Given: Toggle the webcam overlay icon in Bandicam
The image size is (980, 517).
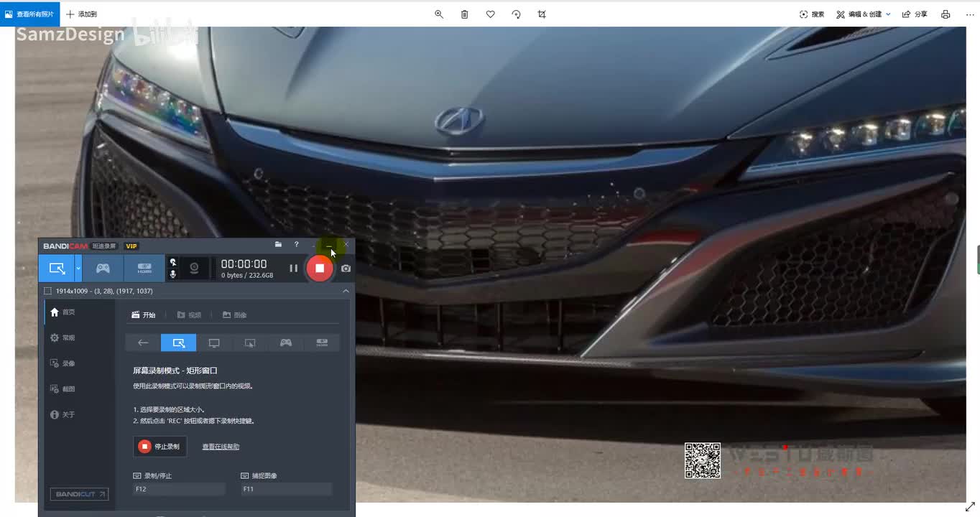Looking at the screenshot, I should [x=194, y=268].
